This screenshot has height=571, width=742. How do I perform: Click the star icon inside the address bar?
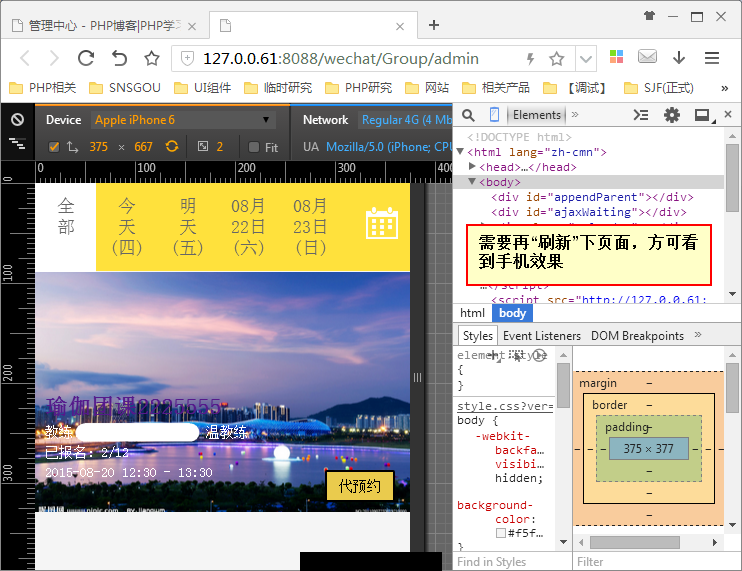(x=556, y=59)
